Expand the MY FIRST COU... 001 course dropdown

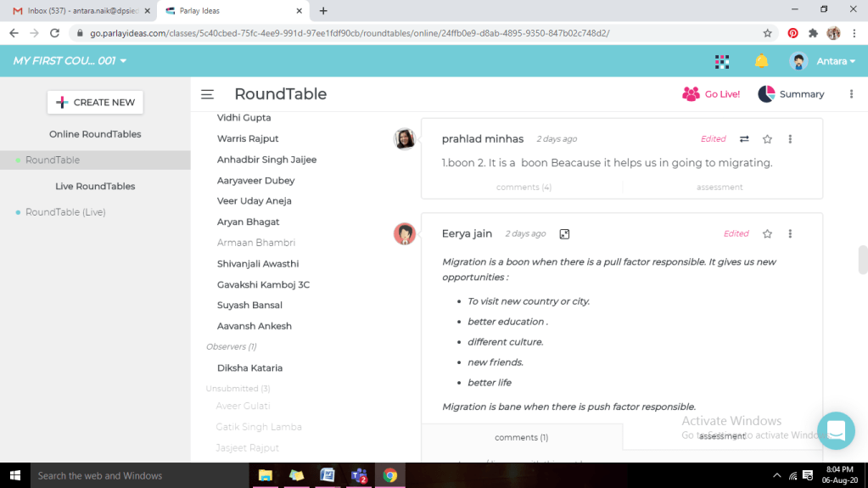point(70,61)
